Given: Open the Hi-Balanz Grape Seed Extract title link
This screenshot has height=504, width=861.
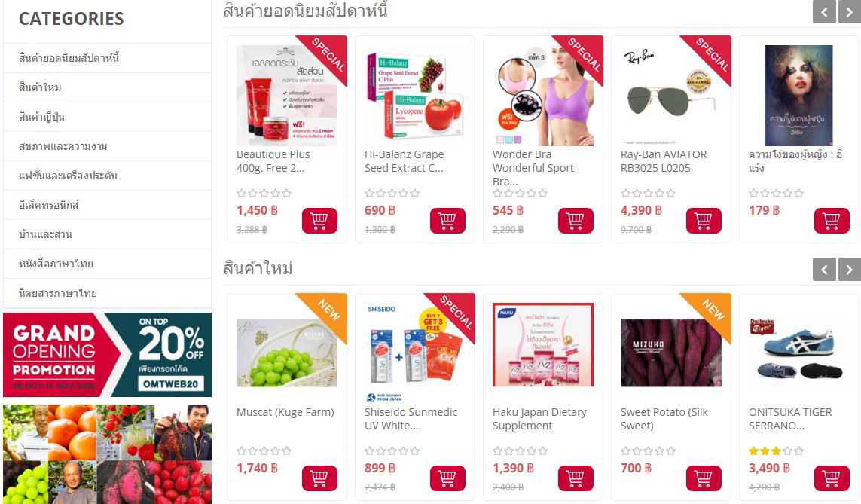Looking at the screenshot, I should pos(405,161).
